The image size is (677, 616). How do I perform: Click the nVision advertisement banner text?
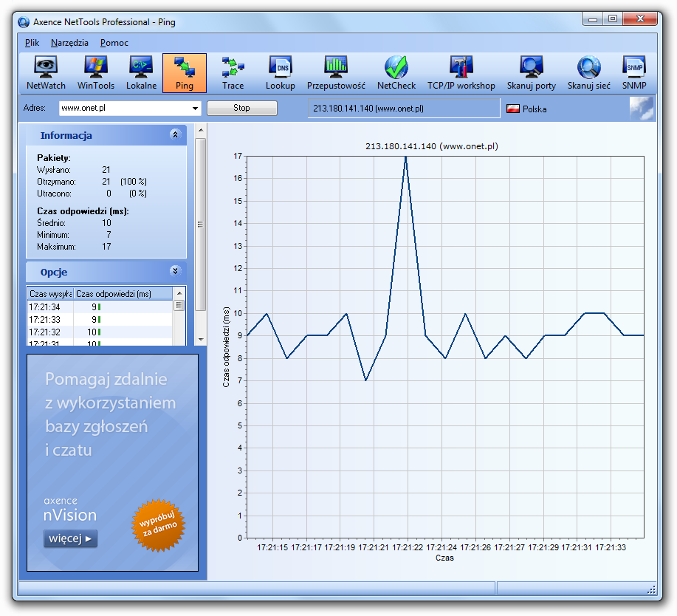[111, 414]
